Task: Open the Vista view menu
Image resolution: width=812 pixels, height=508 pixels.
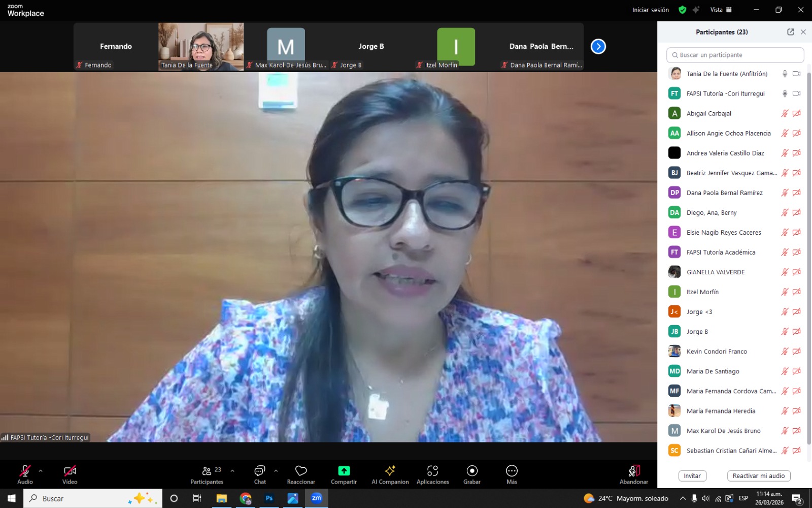Action: [x=721, y=10]
